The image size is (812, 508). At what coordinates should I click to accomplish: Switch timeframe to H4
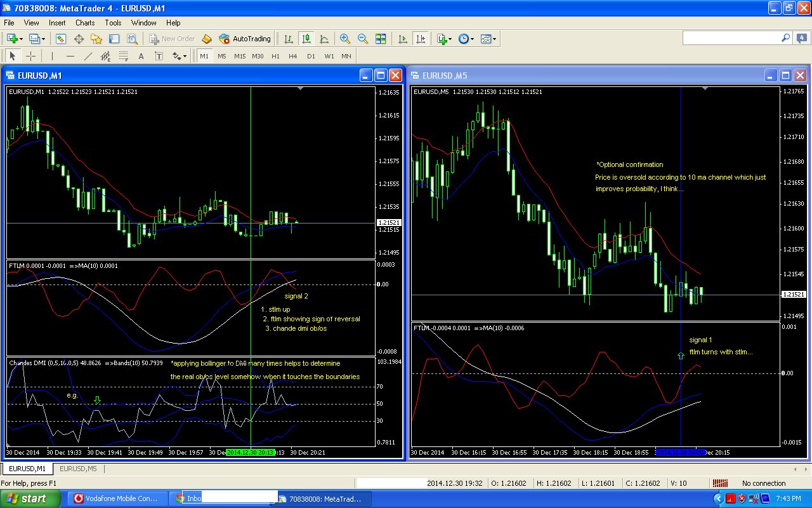pyautogui.click(x=292, y=56)
